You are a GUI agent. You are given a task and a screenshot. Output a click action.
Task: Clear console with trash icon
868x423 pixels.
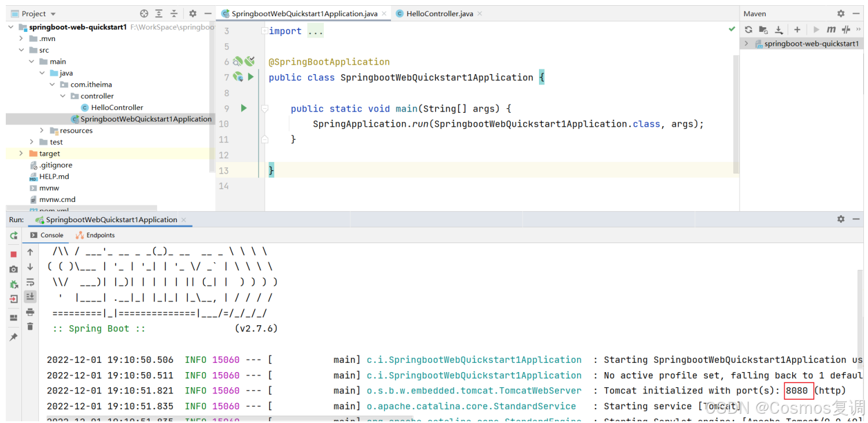click(x=30, y=327)
